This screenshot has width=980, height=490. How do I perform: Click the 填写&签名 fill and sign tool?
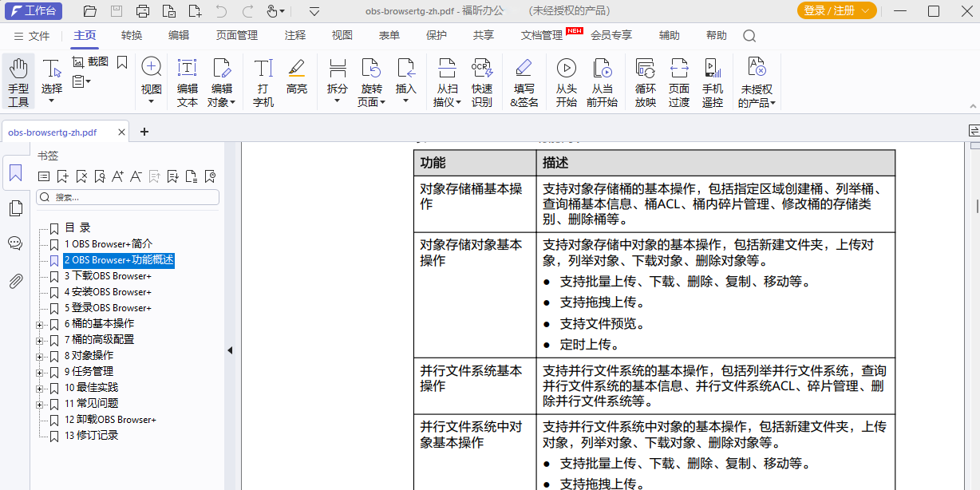point(524,82)
